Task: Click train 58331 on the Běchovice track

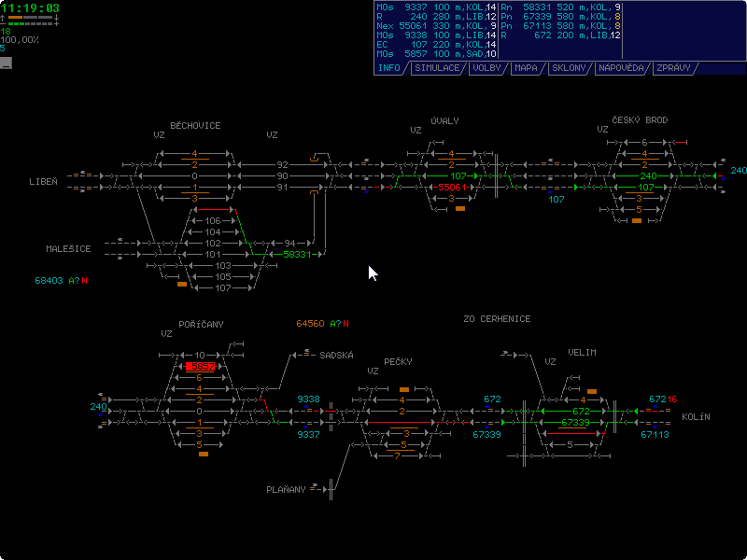Action: (297, 254)
